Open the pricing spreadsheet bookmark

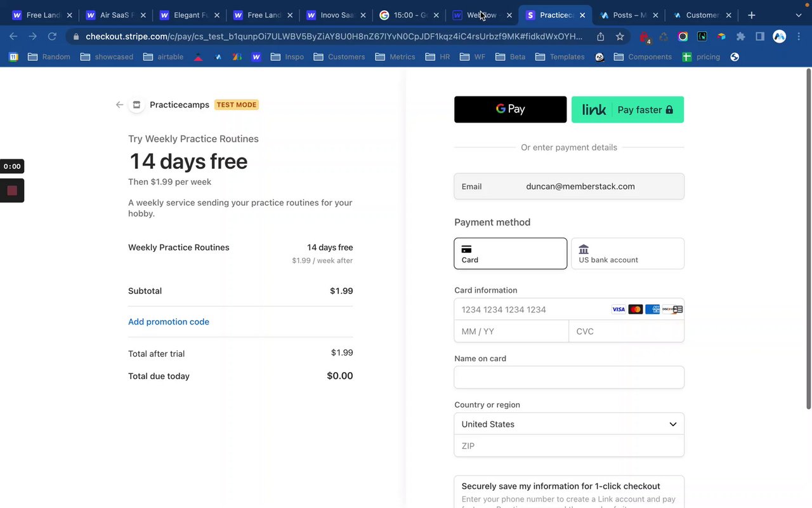click(x=701, y=57)
